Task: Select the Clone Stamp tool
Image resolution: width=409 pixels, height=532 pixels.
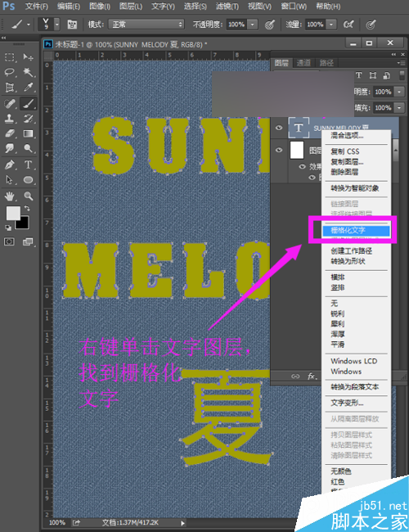Action: pos(10,119)
